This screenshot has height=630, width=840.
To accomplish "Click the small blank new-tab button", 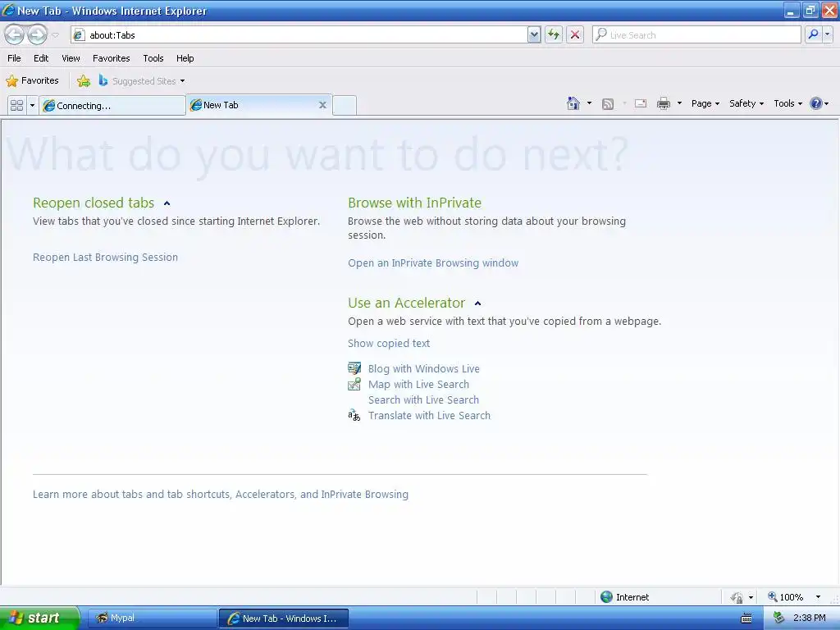I will pyautogui.click(x=345, y=106).
